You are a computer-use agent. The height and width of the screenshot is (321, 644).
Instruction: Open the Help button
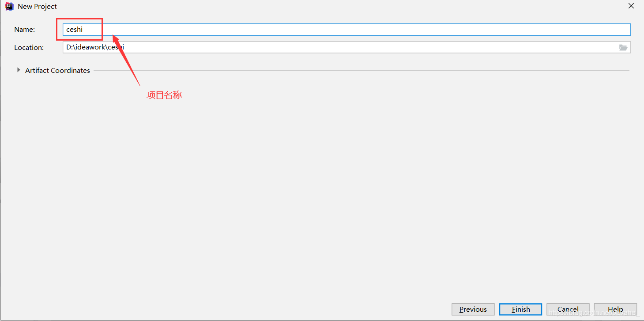click(615, 309)
